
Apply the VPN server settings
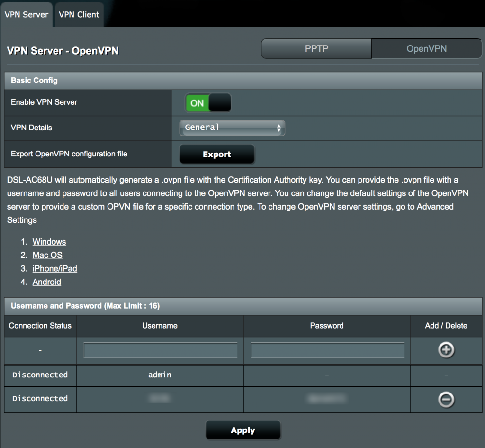243,430
